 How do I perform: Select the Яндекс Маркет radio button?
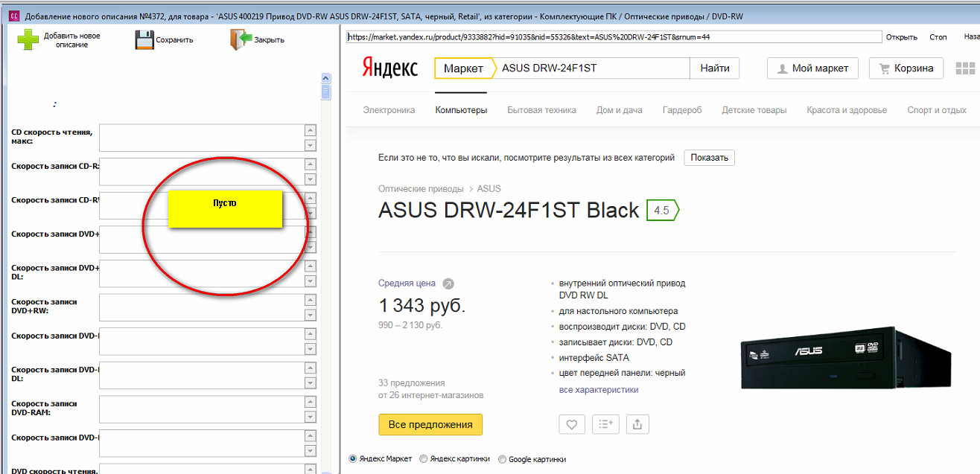(x=353, y=459)
